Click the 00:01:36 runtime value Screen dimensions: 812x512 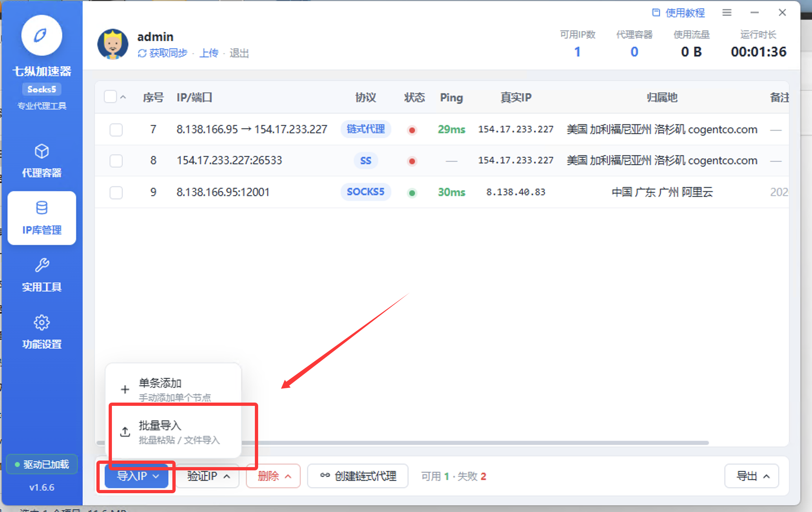tap(758, 52)
